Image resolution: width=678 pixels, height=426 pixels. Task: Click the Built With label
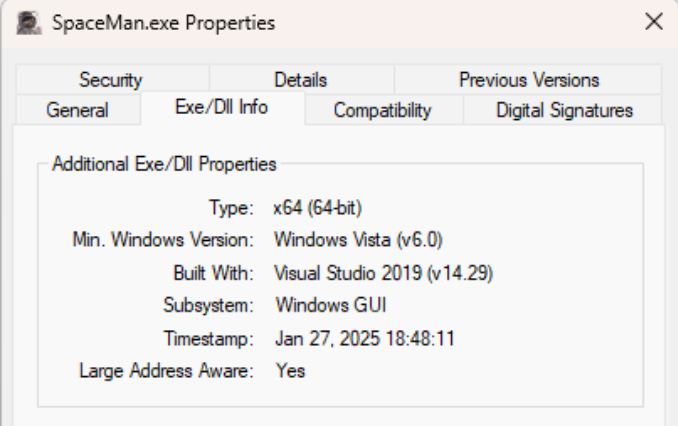[214, 272]
